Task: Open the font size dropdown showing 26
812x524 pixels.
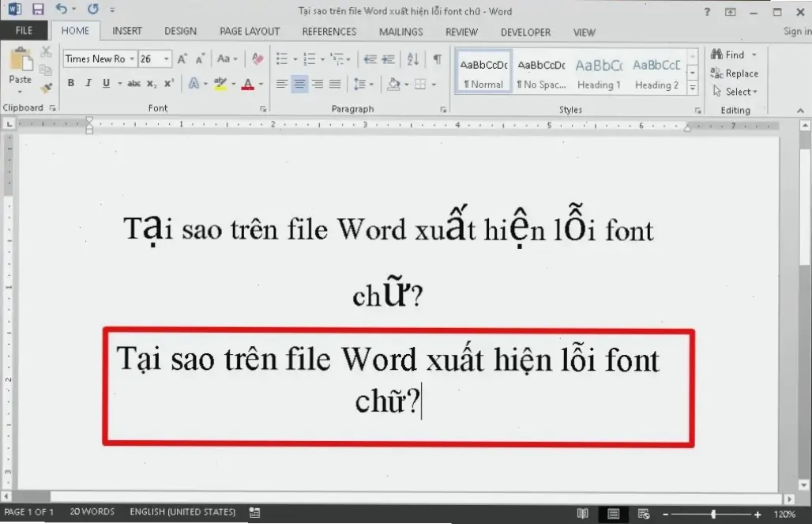Action: click(x=166, y=58)
